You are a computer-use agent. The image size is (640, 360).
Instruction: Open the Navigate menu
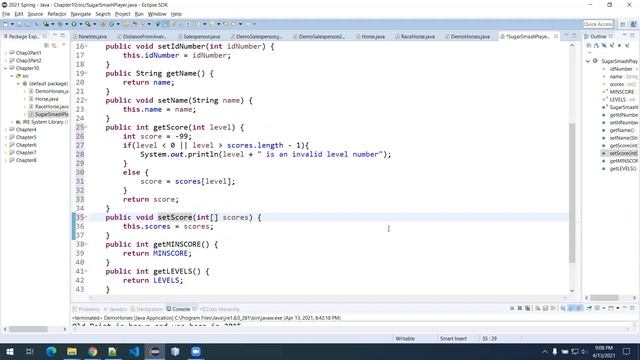coord(81,14)
